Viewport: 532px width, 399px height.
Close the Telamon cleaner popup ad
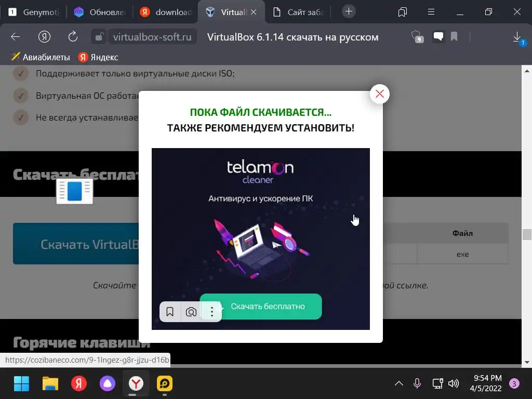[x=379, y=94]
